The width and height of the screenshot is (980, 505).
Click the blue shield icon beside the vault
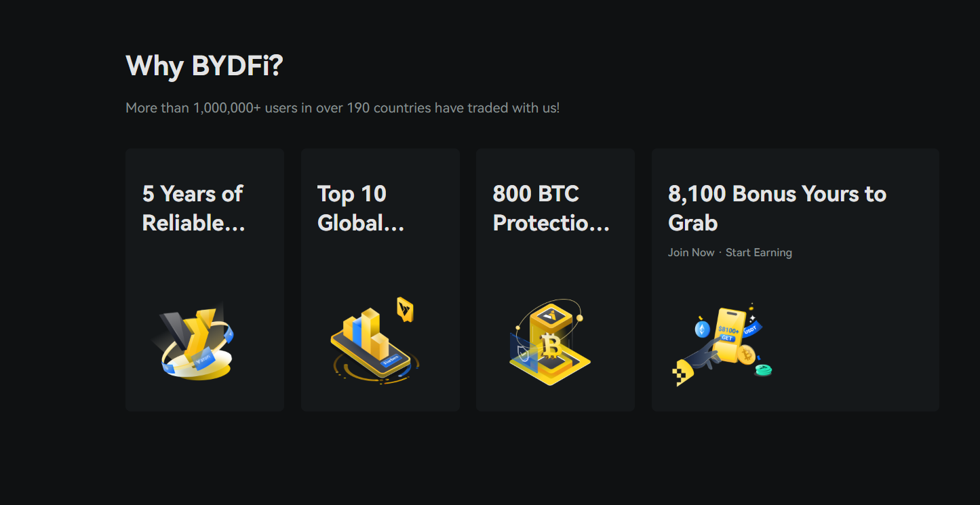(x=523, y=352)
